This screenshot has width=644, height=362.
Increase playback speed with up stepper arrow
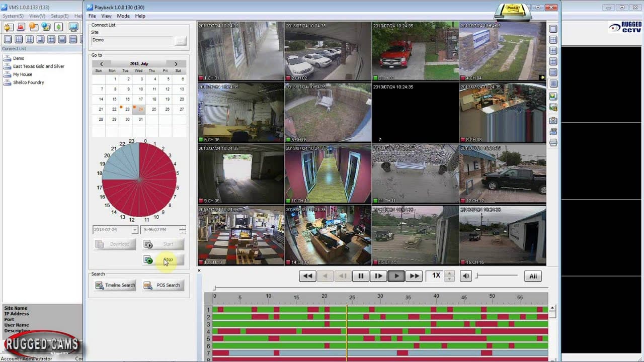(449, 273)
